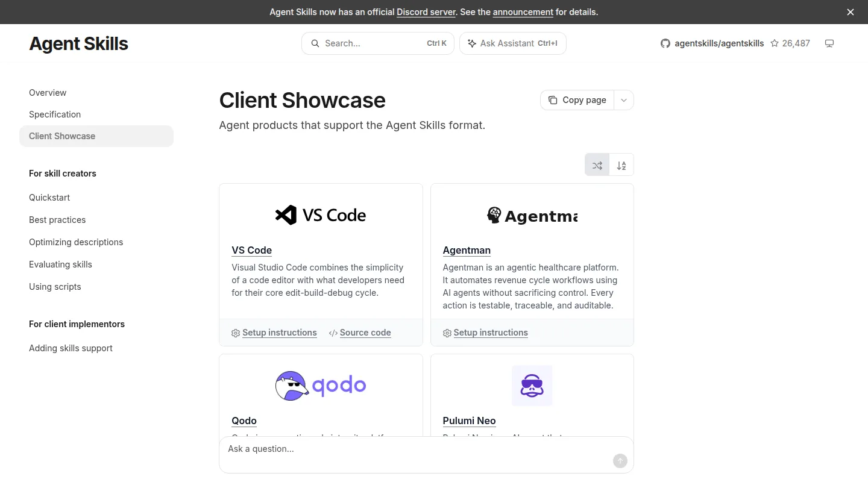Dismiss the announcement banner

(851, 12)
